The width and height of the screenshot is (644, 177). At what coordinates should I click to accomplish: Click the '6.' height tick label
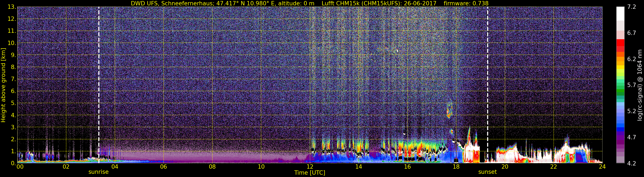pyautogui.click(x=13, y=91)
